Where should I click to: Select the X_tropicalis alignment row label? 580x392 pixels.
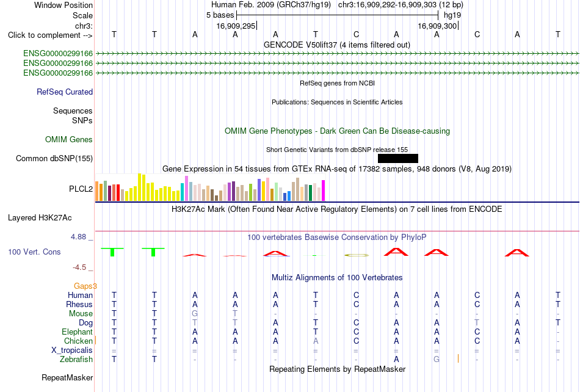click(x=72, y=350)
